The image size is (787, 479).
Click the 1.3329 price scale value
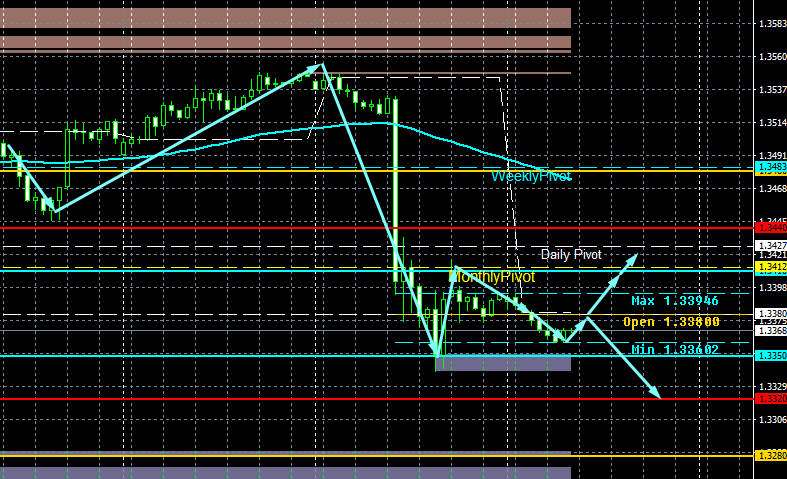772,387
